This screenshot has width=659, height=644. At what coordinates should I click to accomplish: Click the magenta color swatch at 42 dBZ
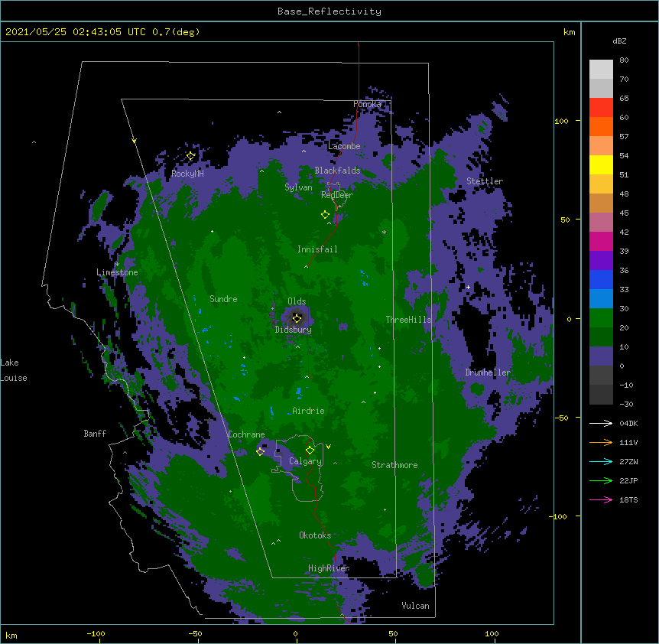pos(601,241)
